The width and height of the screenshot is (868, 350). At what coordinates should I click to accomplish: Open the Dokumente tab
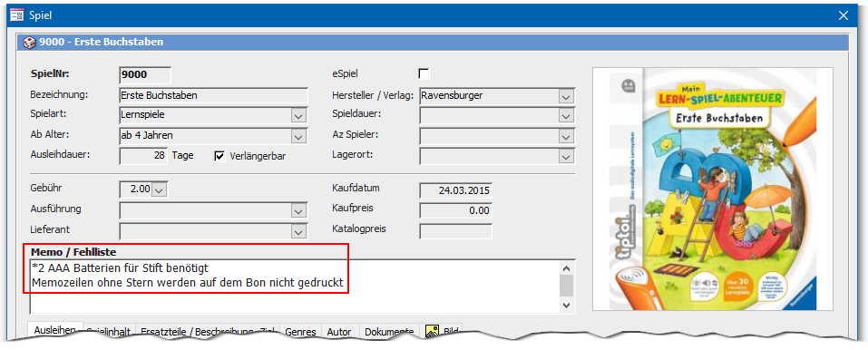point(389,332)
